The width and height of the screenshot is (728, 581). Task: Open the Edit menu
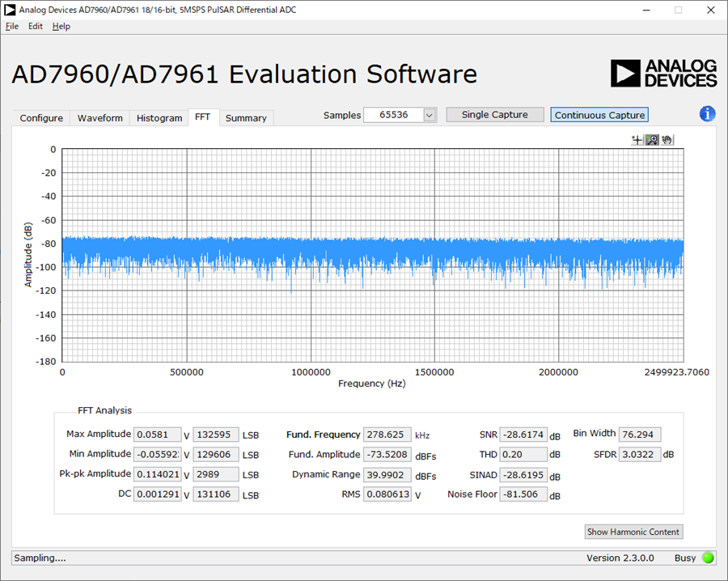point(36,27)
